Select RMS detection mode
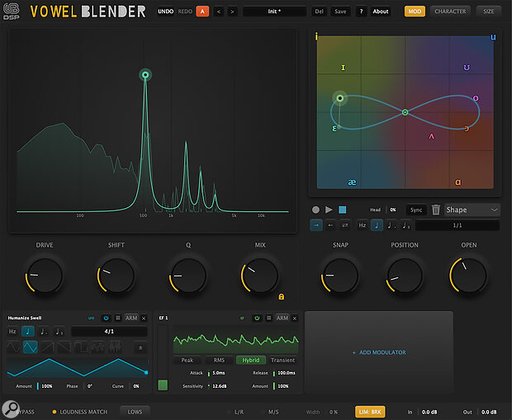The width and height of the screenshot is (512, 420). coord(219,360)
